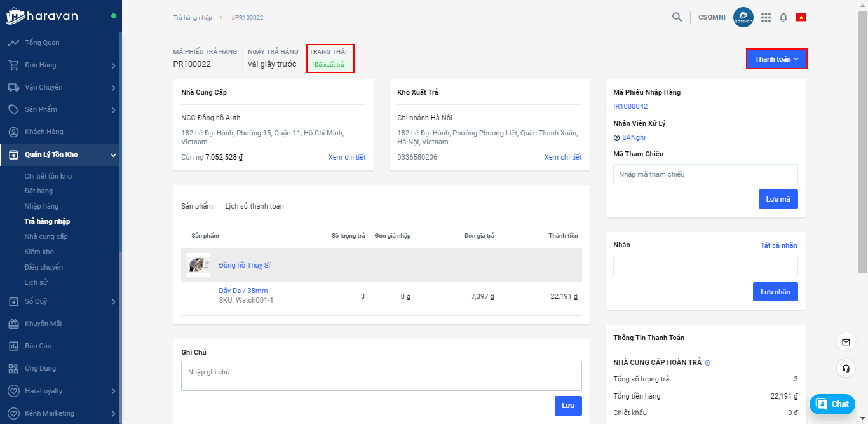The height and width of the screenshot is (424, 868).
Task: Click the headset support icon
Action: (846, 368)
